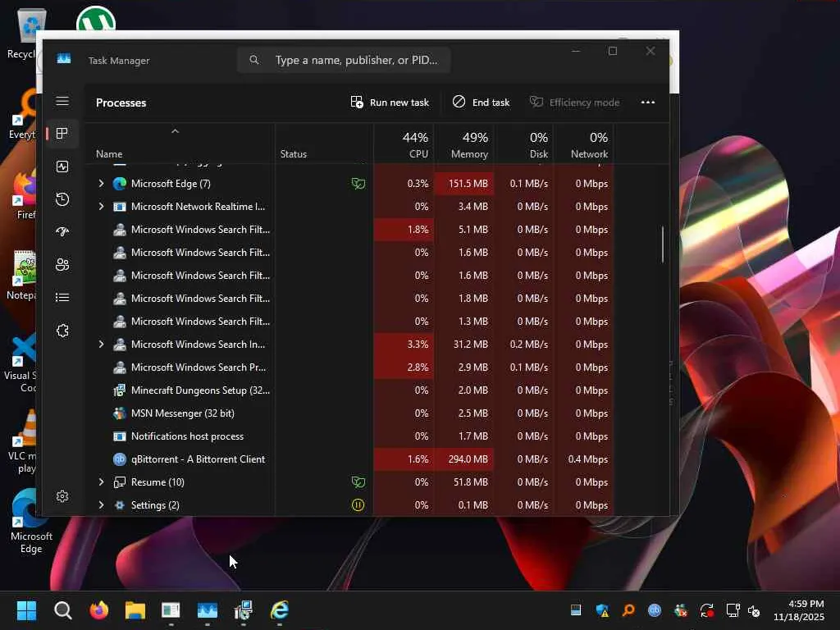Open the Task Manager navigation hamburger menu
This screenshot has width=840, height=630.
pos(62,101)
